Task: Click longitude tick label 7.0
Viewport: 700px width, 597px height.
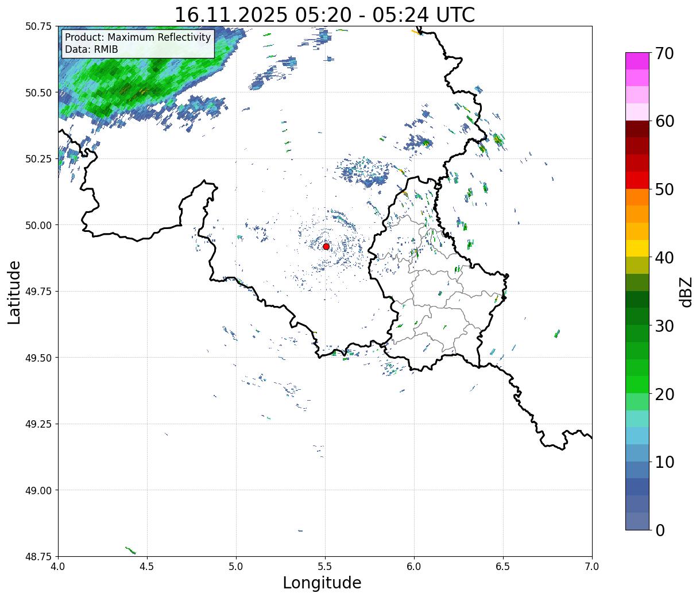Action: [x=592, y=566]
